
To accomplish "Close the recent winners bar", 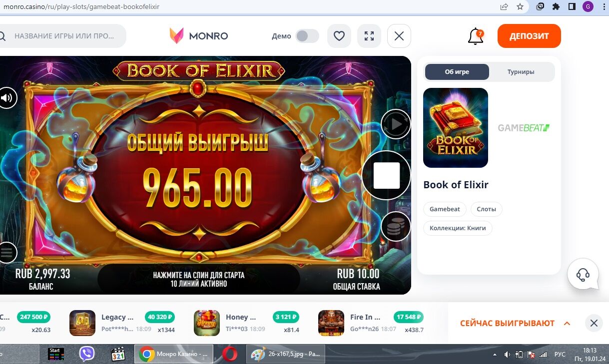I will coord(594,323).
